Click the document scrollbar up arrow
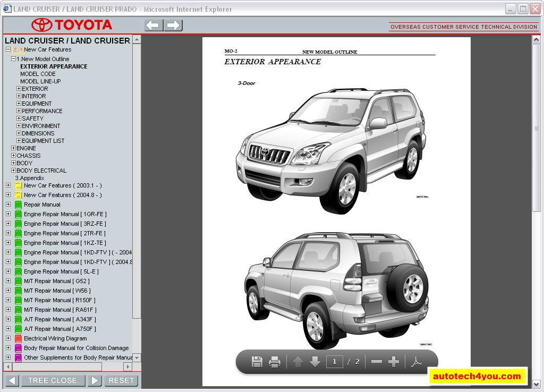544x392 pixels. coord(537,39)
